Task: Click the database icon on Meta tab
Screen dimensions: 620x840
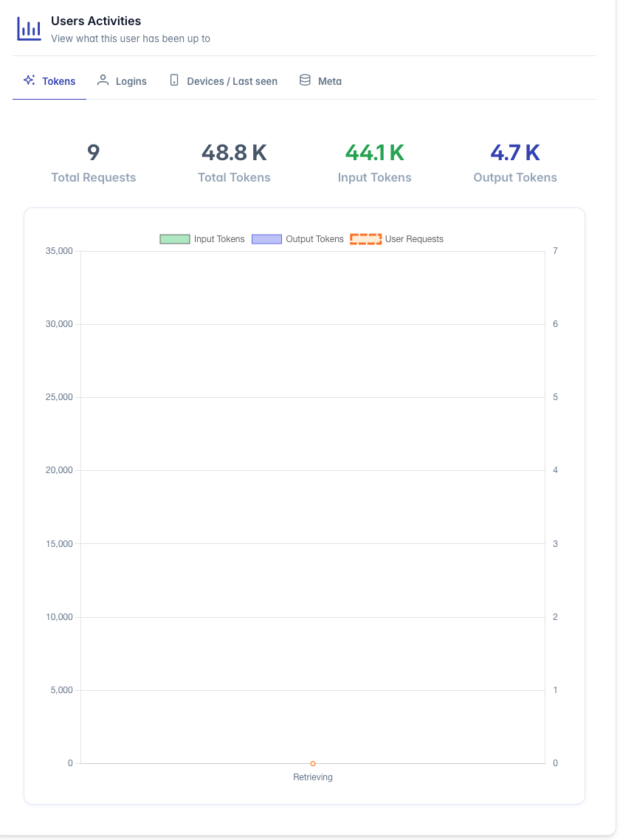Action: 305,80
